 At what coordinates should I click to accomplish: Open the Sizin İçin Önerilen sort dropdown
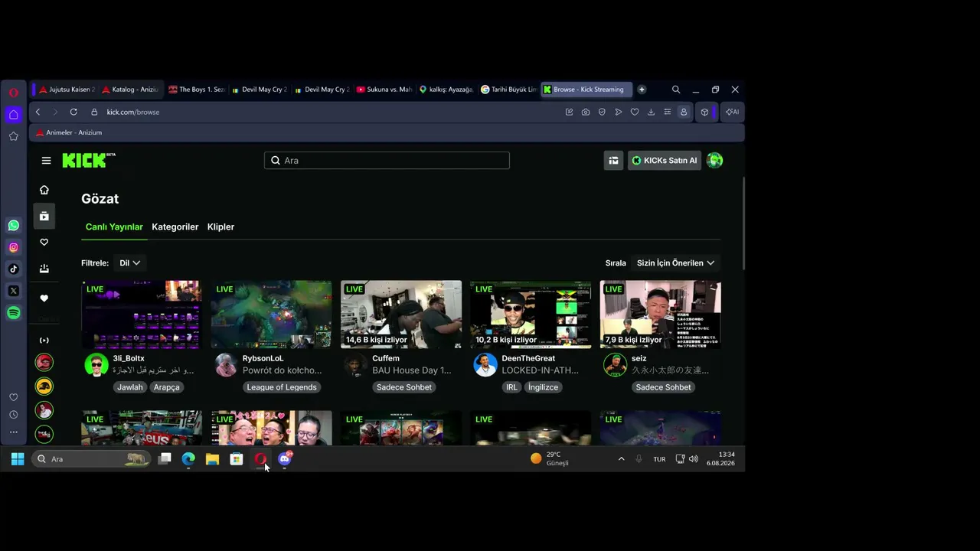[x=675, y=263]
